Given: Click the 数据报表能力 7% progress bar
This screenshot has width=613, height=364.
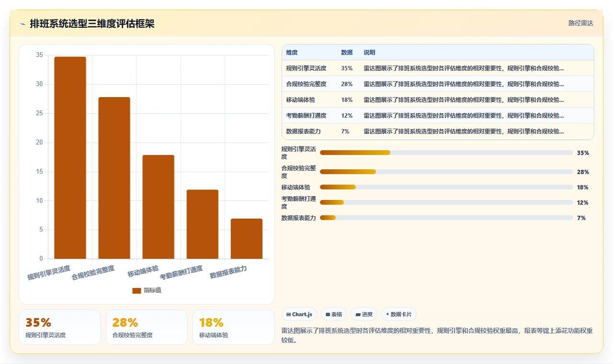Looking at the screenshot, I should click(446, 218).
